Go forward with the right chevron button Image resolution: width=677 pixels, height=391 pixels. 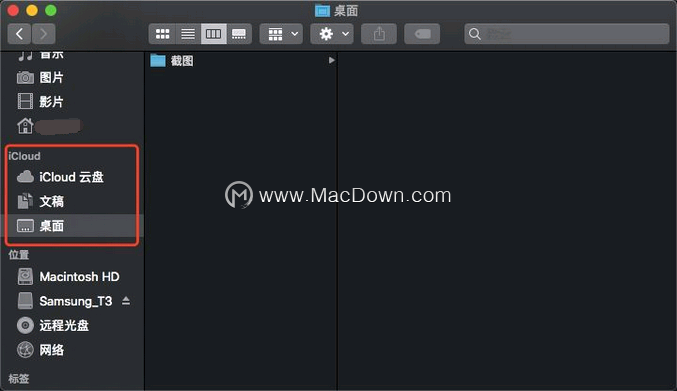[43, 34]
